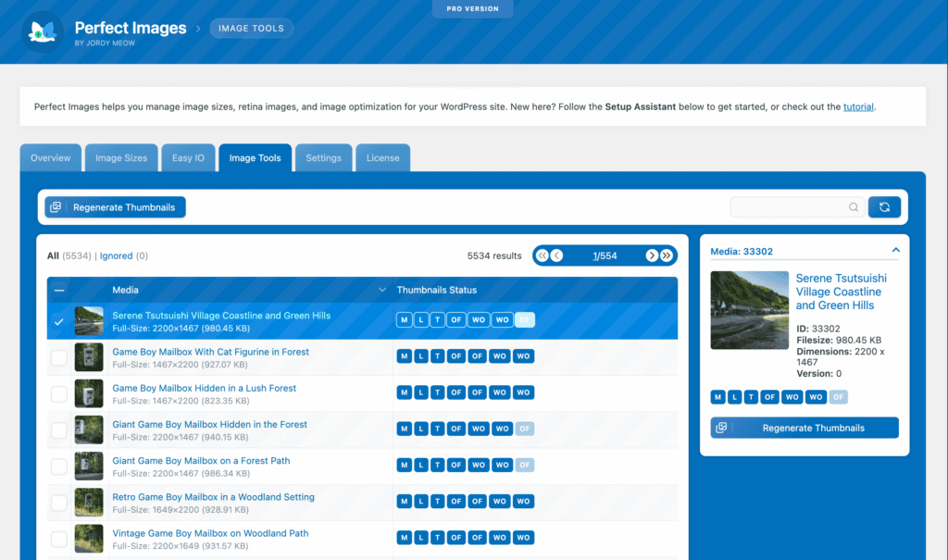This screenshot has width=948, height=560.
Task: Open the tutorial link
Action: point(858,106)
